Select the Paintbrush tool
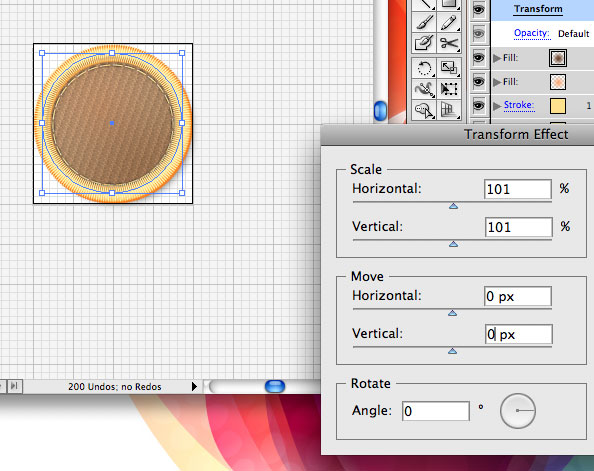This screenshot has width=594, height=471. click(424, 22)
